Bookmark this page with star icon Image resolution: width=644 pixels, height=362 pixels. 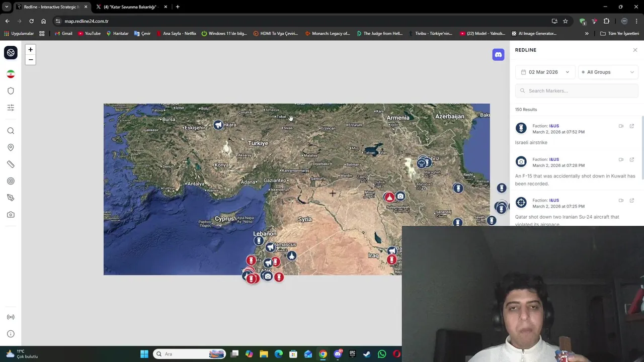point(566,21)
